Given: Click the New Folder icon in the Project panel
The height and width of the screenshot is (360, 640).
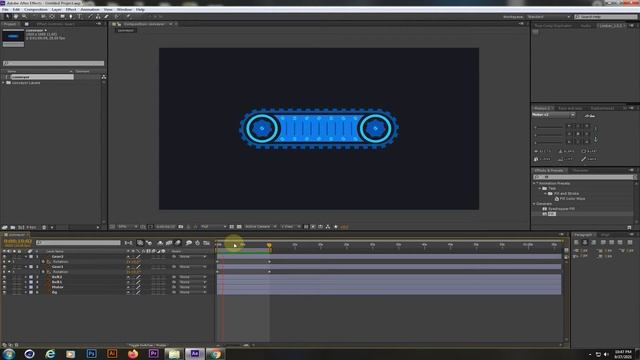Looking at the screenshot, I should pyautogui.click(x=13, y=227).
